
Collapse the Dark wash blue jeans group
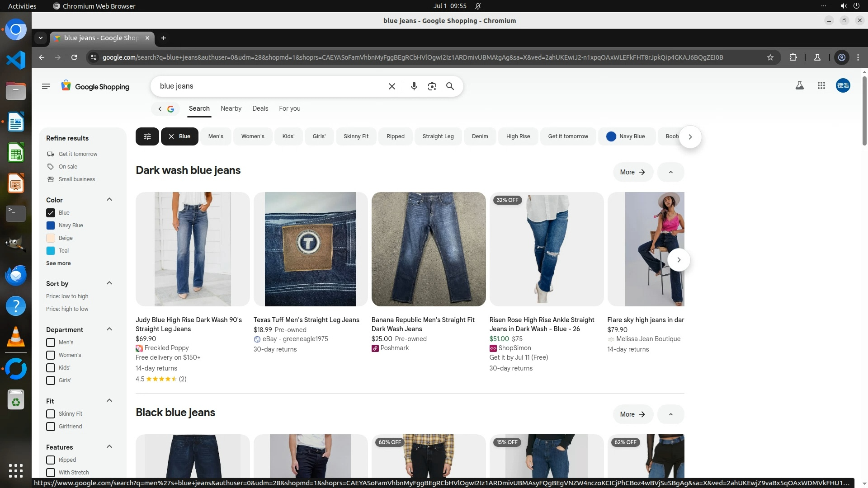670,172
